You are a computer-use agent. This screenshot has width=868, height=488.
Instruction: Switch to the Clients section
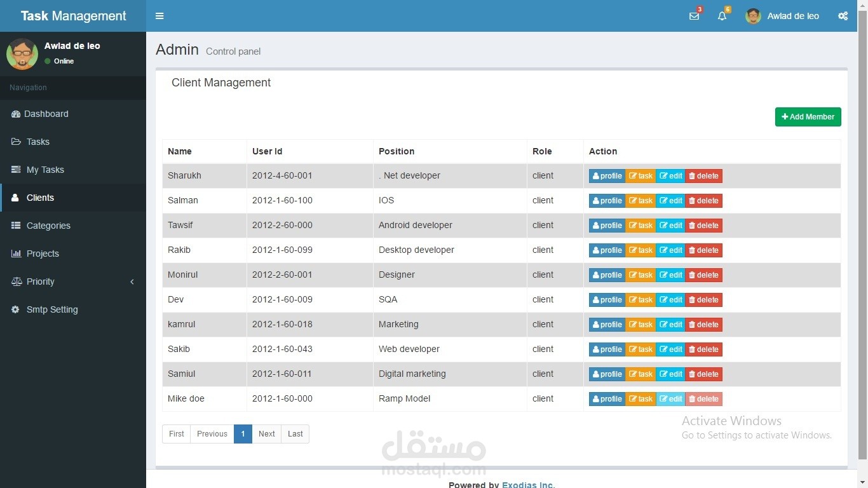[x=40, y=198]
